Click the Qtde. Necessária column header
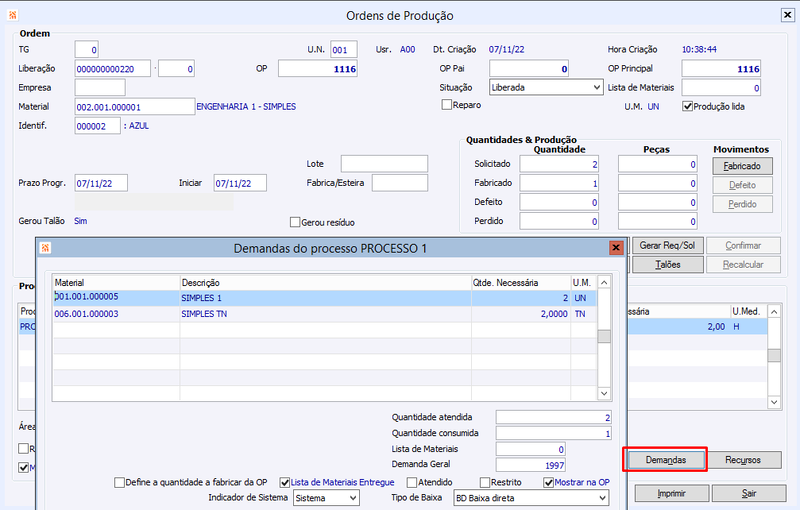This screenshot has width=800, height=510. pos(521,283)
